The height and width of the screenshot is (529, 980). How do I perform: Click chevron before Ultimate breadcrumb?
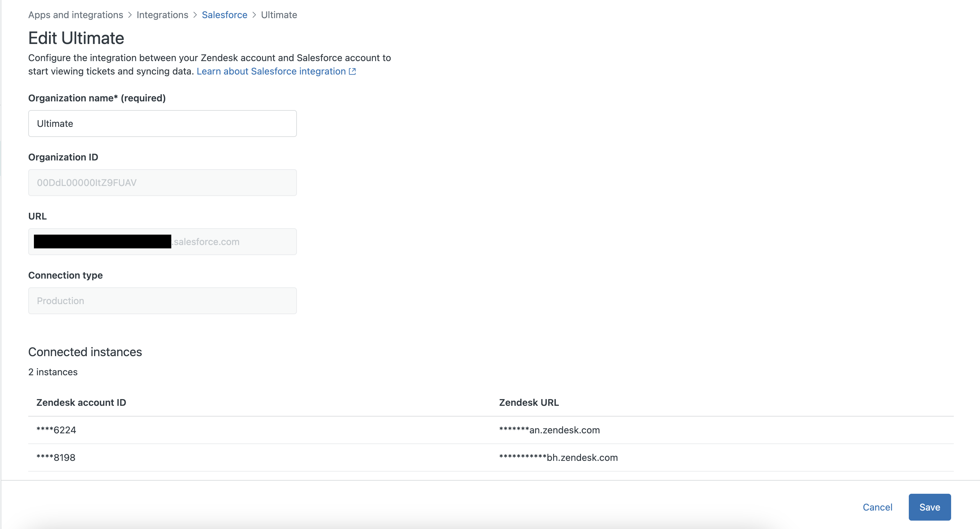pos(254,15)
